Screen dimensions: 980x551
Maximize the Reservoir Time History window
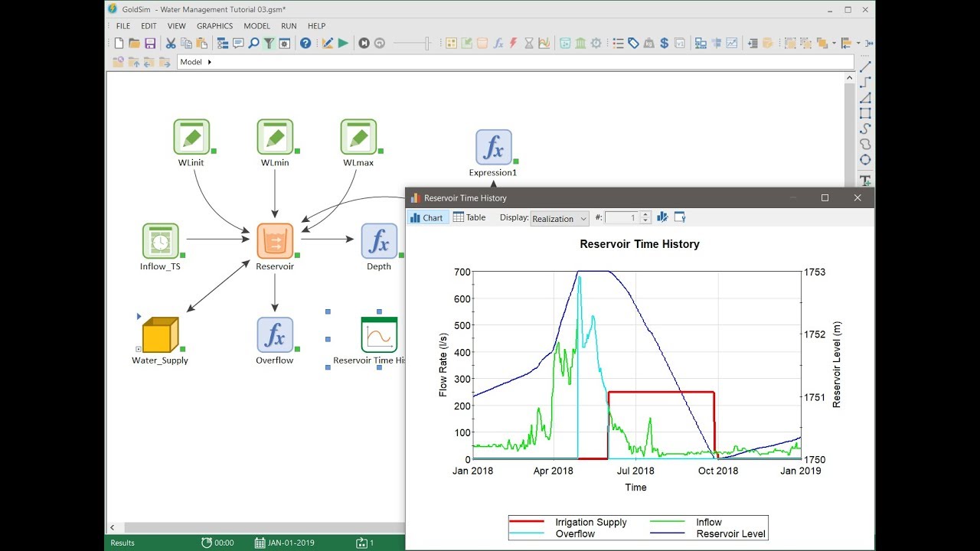(825, 197)
